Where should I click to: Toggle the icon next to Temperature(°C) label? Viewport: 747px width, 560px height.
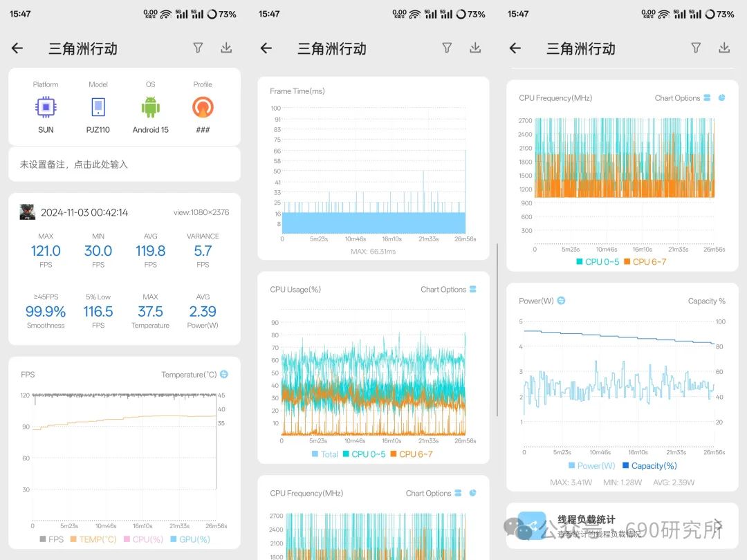(224, 374)
